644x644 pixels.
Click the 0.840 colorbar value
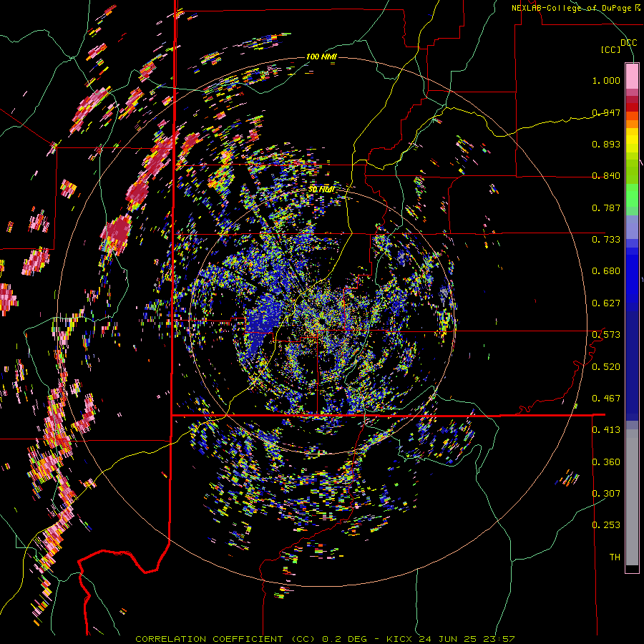pos(606,176)
